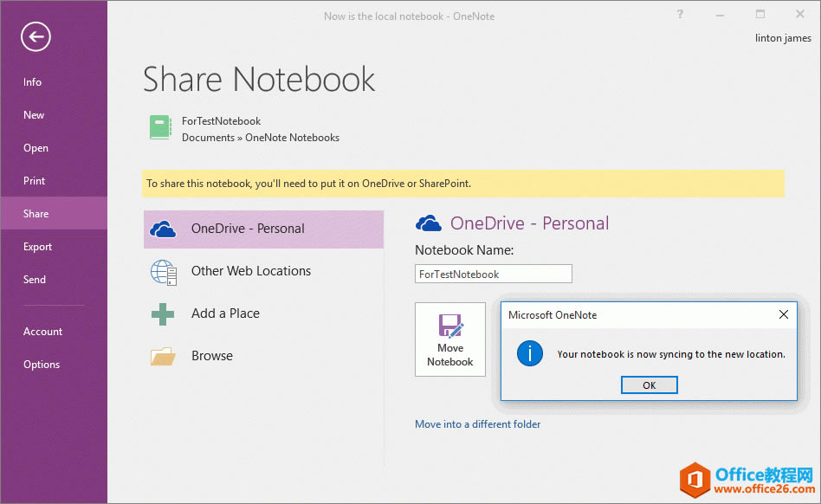Select OneDrive - Personal cloud icon in list
Image resolution: width=821 pixels, height=504 pixels.
(x=163, y=229)
